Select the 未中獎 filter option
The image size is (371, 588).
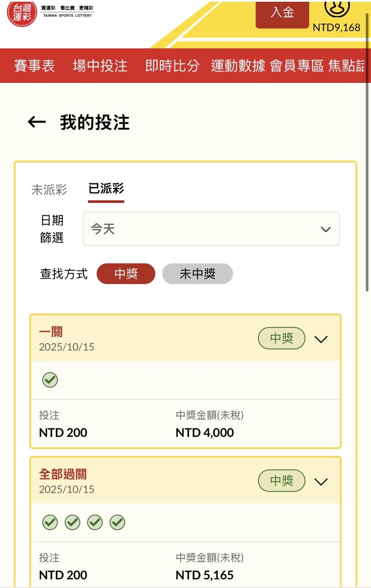pos(197,274)
